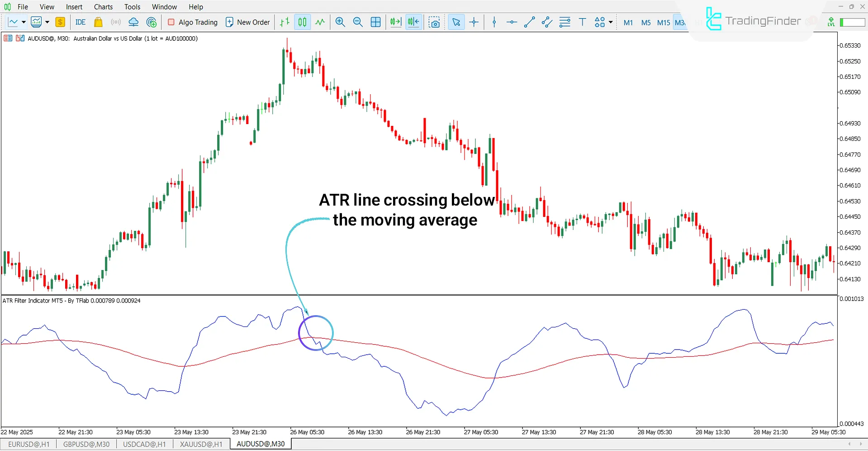Open the Window menu
This screenshot has width=868, height=451.
coord(165,7)
